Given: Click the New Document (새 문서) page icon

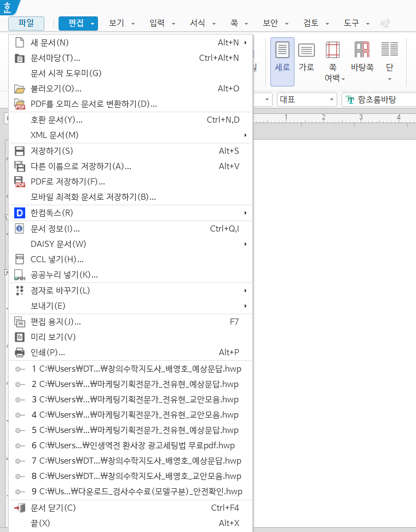Looking at the screenshot, I should 20,42.
